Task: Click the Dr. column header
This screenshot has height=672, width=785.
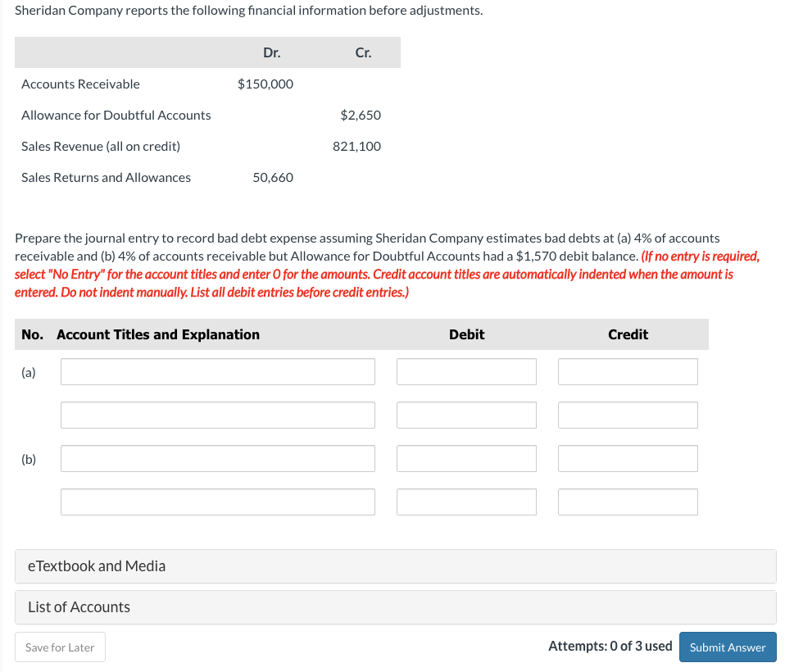Action: [272, 52]
